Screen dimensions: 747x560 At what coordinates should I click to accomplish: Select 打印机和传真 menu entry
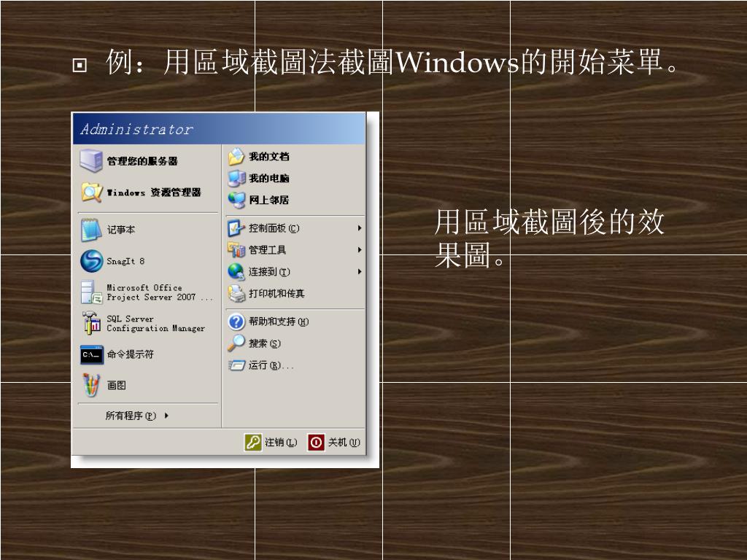click(276, 294)
